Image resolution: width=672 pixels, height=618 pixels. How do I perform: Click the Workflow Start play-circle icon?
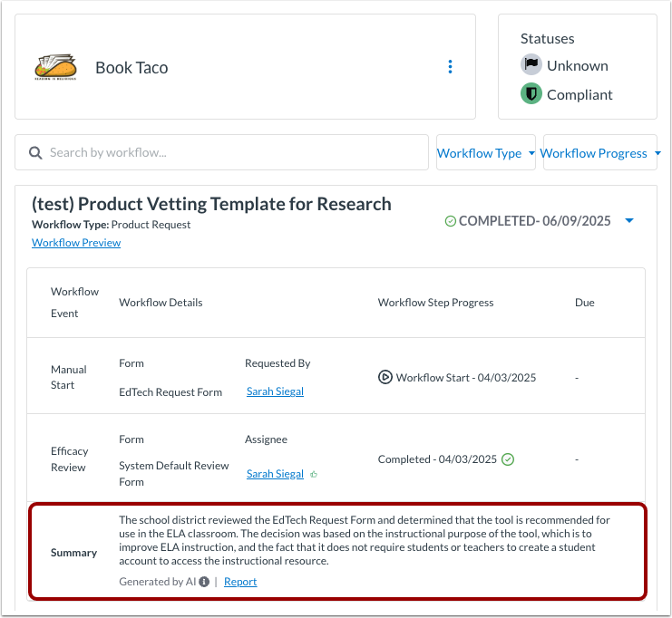[385, 377]
